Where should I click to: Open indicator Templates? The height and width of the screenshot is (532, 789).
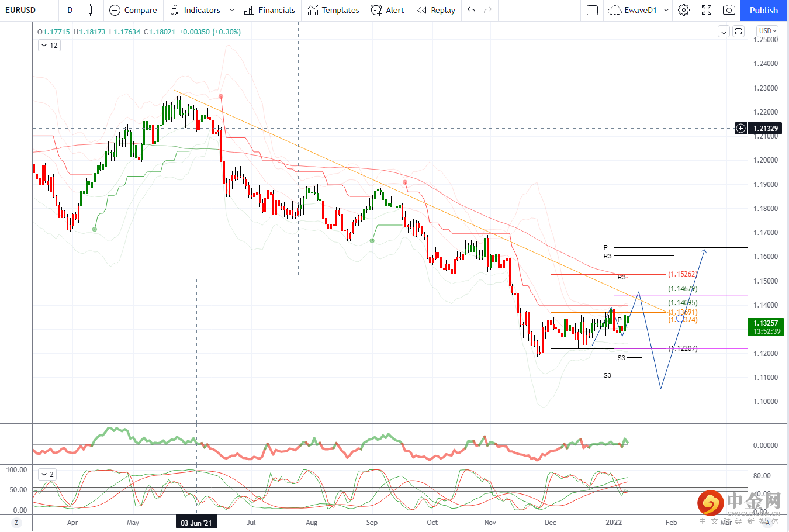[333, 10]
